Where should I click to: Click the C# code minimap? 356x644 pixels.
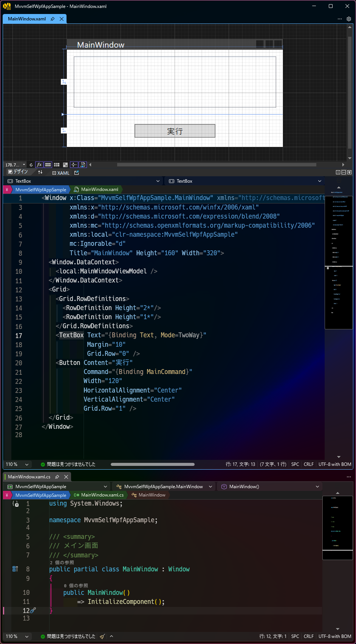coord(337,528)
